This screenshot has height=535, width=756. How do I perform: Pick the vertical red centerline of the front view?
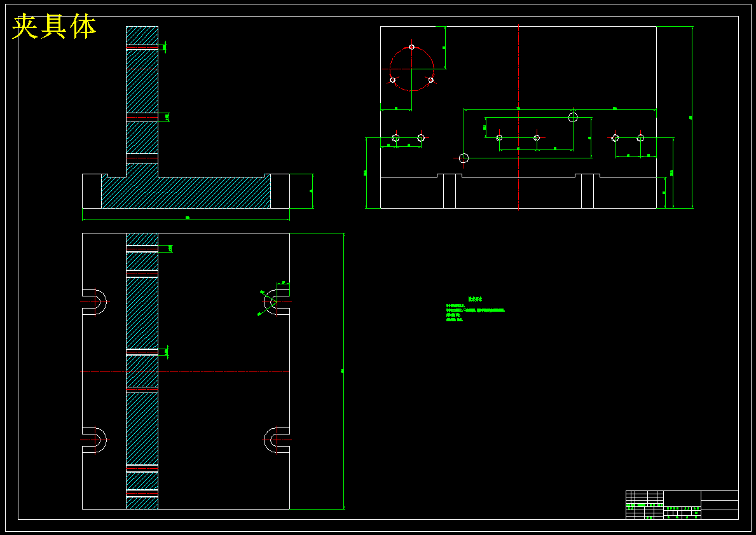[518, 117]
